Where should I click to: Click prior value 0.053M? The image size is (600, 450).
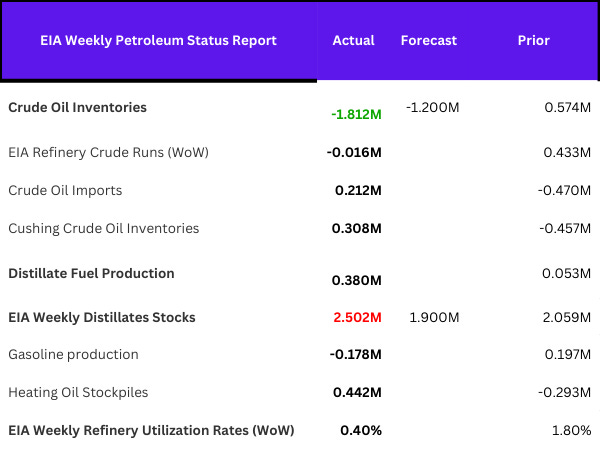tap(566, 274)
